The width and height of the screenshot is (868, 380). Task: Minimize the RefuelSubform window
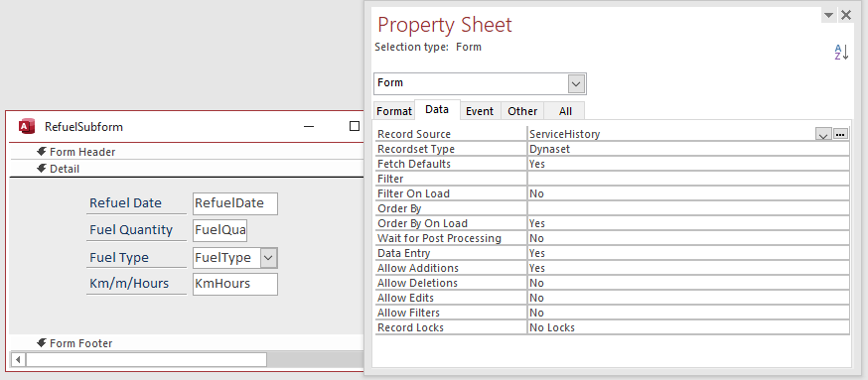(309, 127)
